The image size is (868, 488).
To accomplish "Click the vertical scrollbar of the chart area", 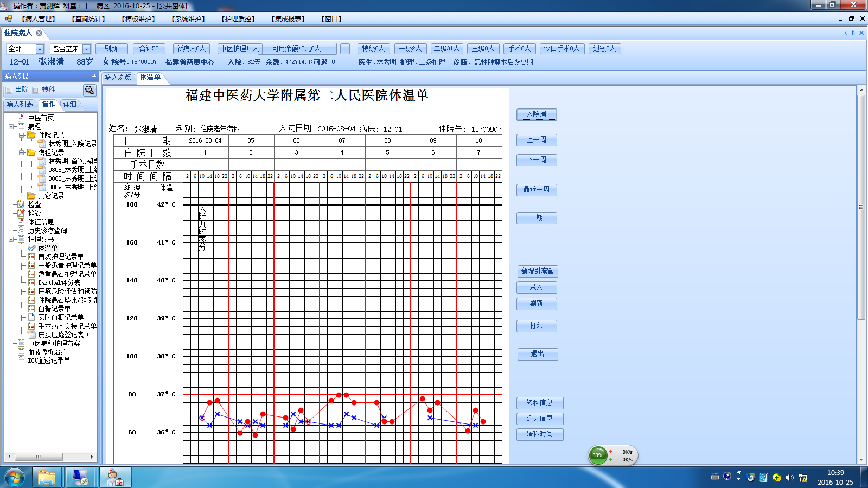I will pos(861,207).
